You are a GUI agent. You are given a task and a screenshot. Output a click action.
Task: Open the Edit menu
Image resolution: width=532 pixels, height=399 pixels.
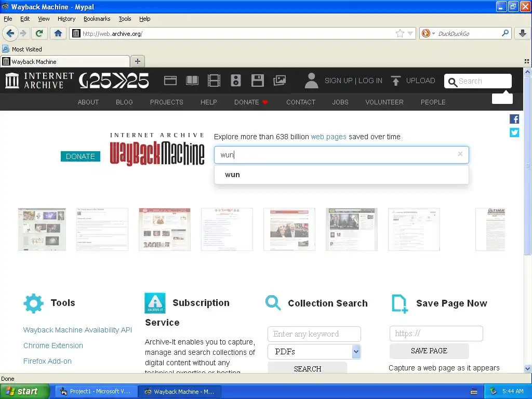(x=25, y=19)
